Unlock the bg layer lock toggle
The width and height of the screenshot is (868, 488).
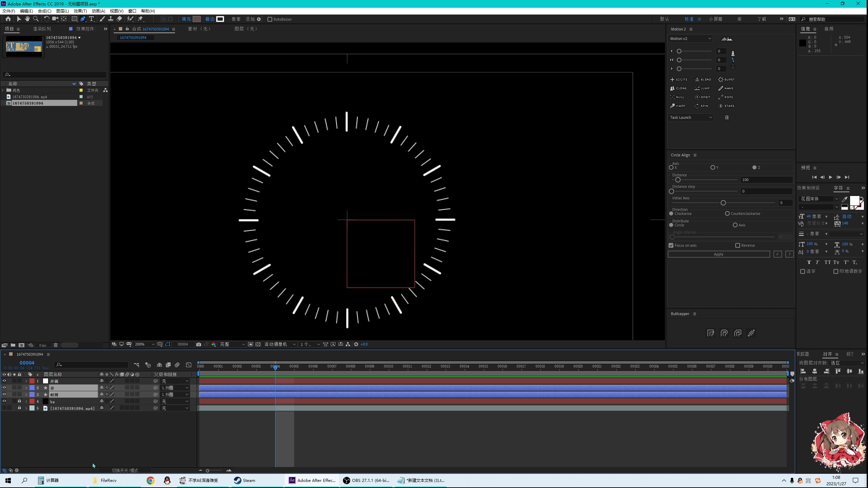[19, 401]
